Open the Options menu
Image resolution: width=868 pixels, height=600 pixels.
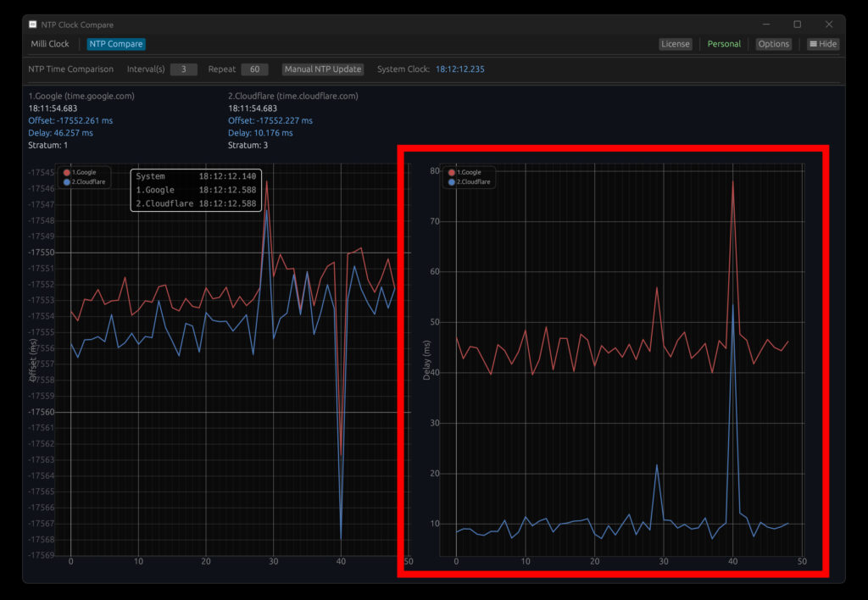tap(773, 44)
